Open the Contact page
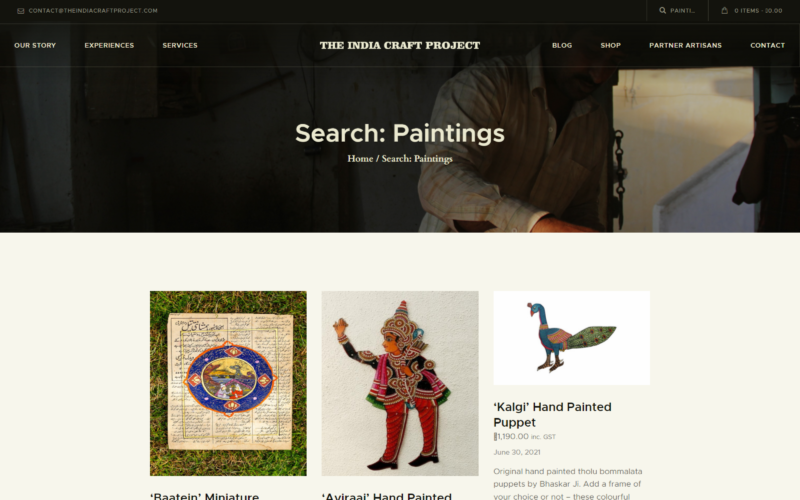The height and width of the screenshot is (500, 800). click(x=767, y=45)
